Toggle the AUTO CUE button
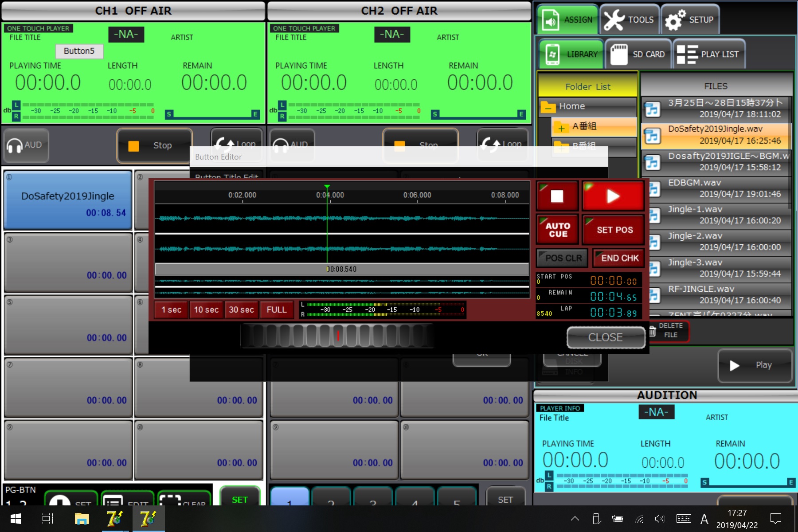 [x=557, y=230]
